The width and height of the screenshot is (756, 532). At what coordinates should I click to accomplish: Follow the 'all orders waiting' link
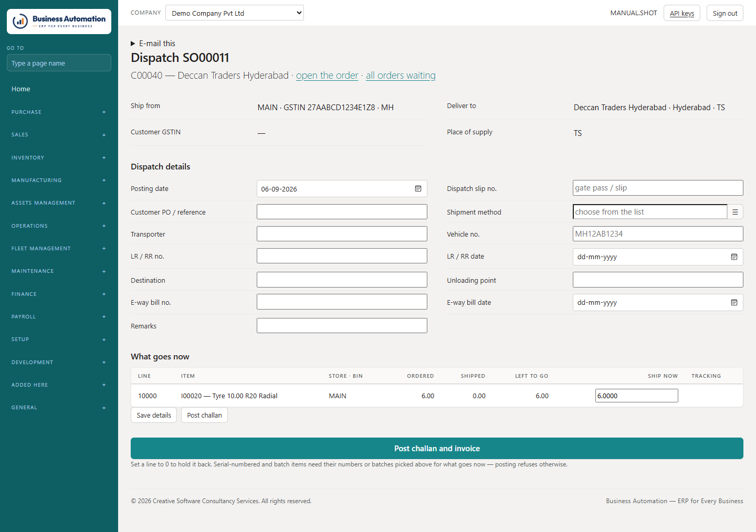401,76
